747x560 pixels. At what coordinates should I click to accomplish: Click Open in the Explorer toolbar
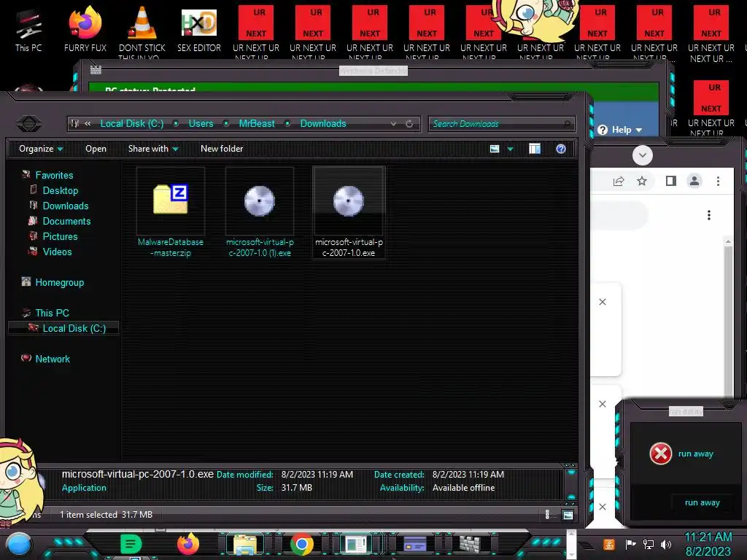96,149
